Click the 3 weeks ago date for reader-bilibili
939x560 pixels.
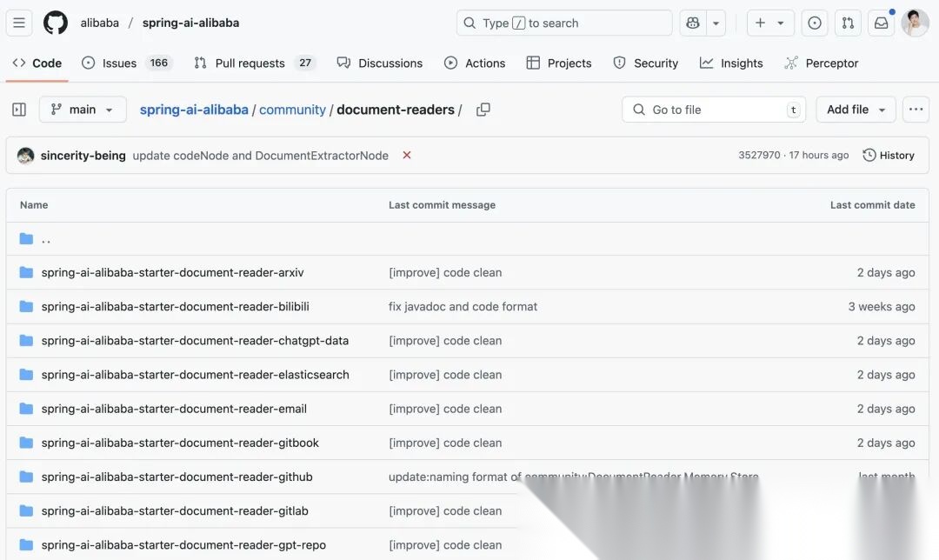(x=882, y=307)
